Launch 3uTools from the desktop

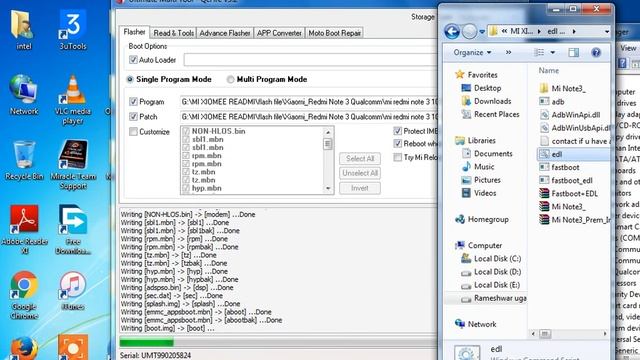(x=73, y=30)
